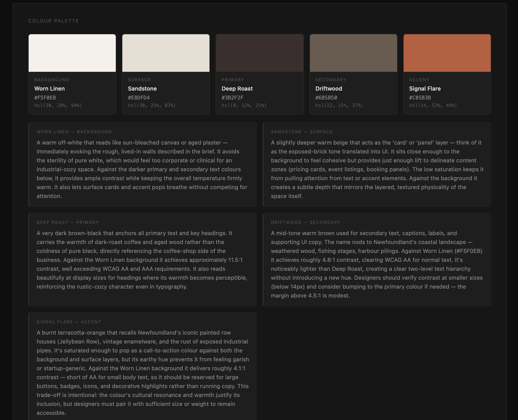Click the Colour Palette section heading
The image size is (518, 420).
(54, 21)
